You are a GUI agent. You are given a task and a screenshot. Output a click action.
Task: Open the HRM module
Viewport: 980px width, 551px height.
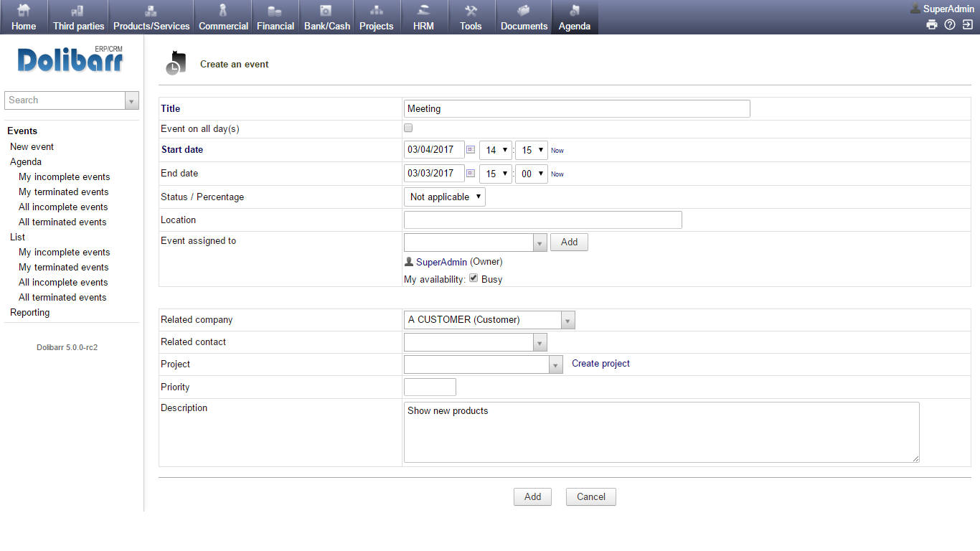coord(423,17)
